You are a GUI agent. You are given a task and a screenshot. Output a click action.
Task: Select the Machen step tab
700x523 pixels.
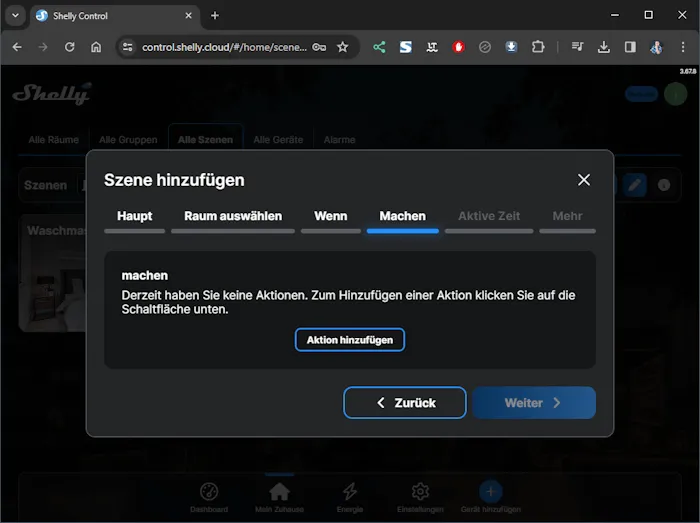(x=403, y=216)
